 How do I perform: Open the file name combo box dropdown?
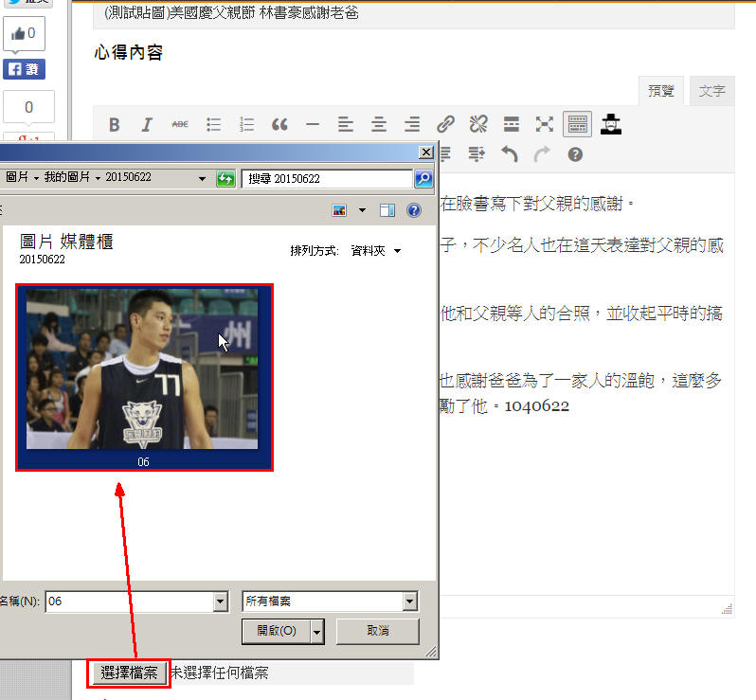[221, 601]
